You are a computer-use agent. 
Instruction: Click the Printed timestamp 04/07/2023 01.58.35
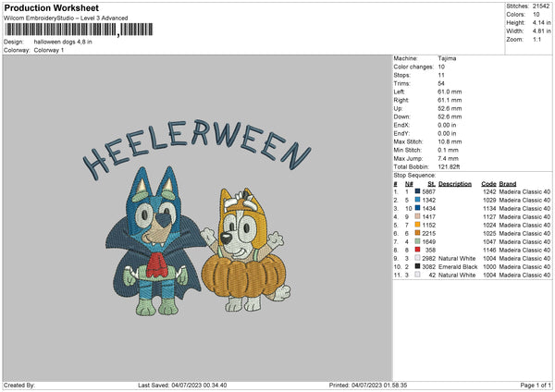click(x=379, y=385)
